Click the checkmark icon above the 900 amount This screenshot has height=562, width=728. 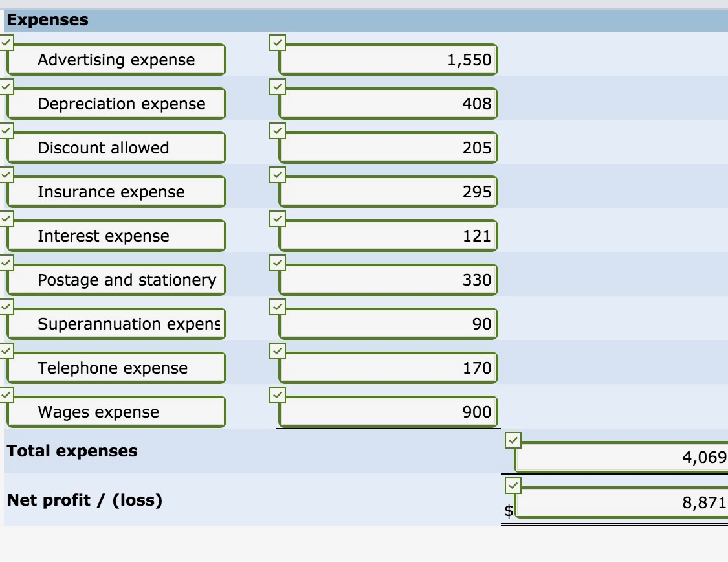click(x=278, y=395)
